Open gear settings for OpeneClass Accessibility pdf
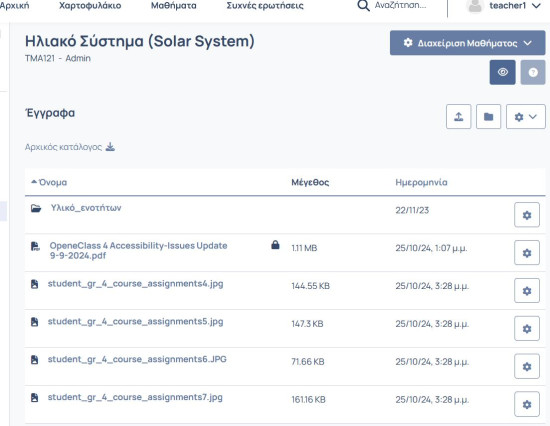 coord(527,253)
